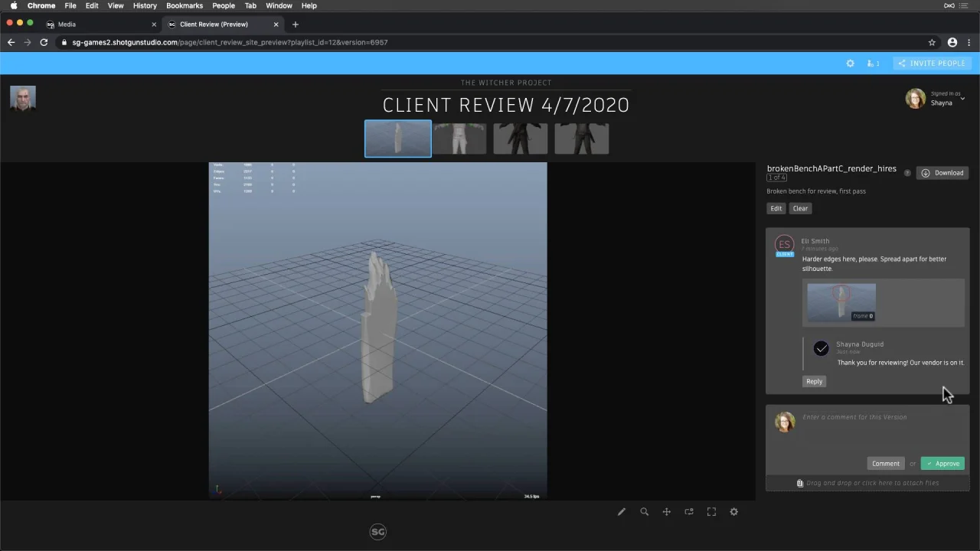The image size is (980, 551).
Task: Click the Edit status button
Action: pyautogui.click(x=776, y=208)
